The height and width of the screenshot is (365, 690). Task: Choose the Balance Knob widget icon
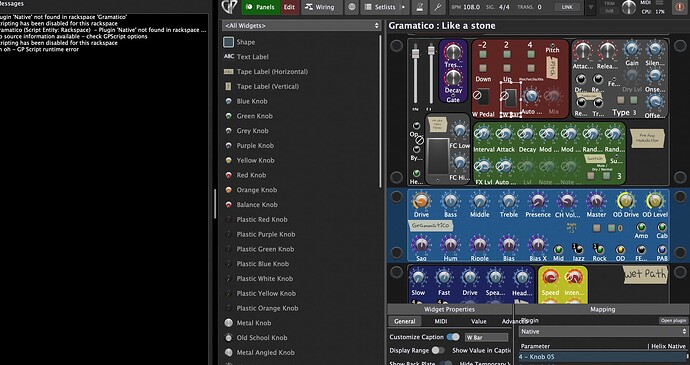[228, 205]
